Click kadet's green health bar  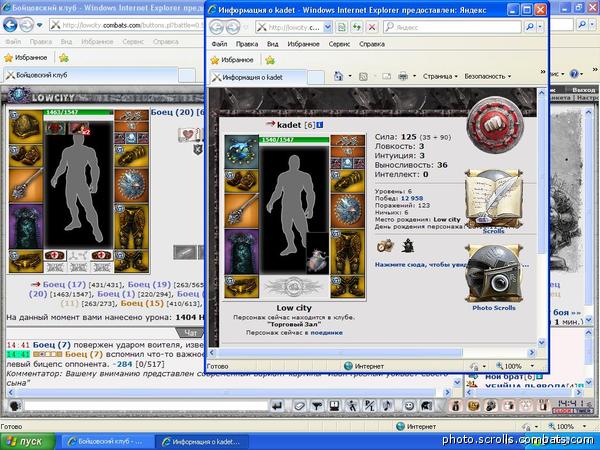pos(294,140)
